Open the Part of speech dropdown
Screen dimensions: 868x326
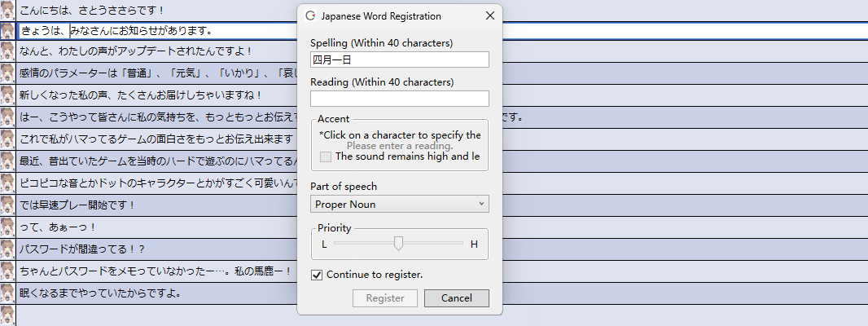[399, 204]
